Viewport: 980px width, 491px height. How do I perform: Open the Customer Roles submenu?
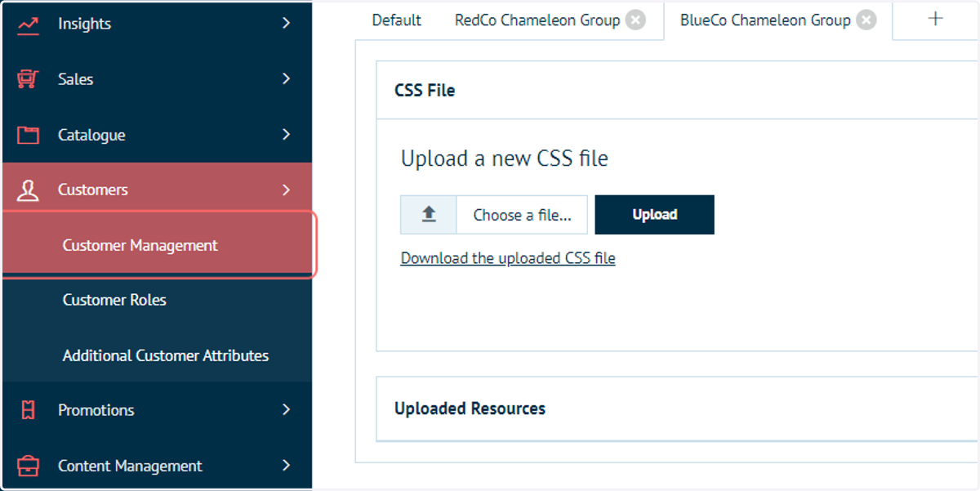click(x=157, y=300)
